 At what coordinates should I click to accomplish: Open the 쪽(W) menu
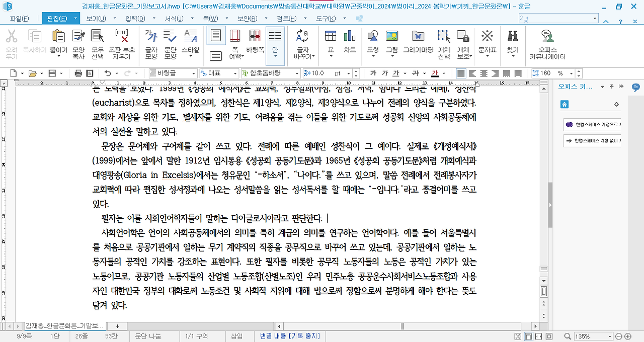click(x=210, y=19)
